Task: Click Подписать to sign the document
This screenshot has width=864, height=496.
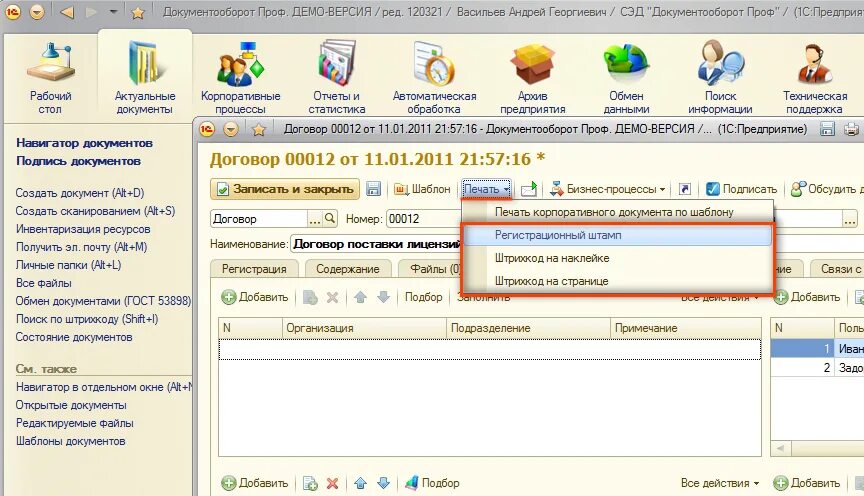Action: (x=742, y=189)
